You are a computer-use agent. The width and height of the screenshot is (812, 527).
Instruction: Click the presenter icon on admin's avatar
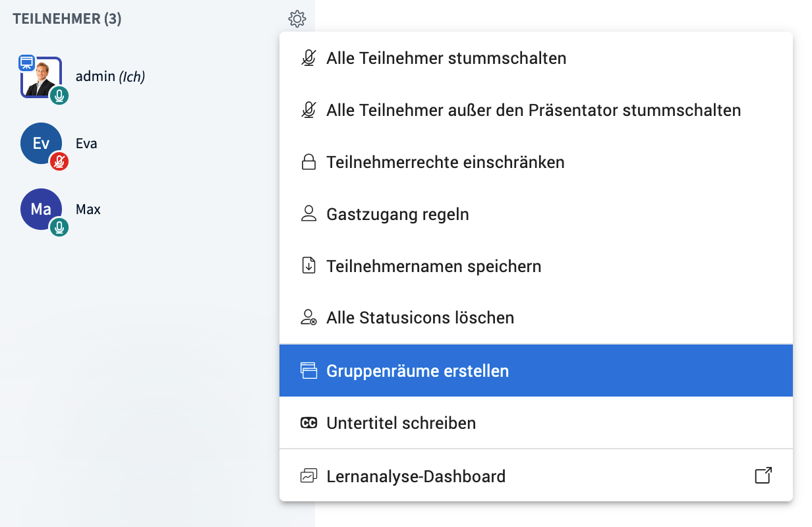coord(26,63)
